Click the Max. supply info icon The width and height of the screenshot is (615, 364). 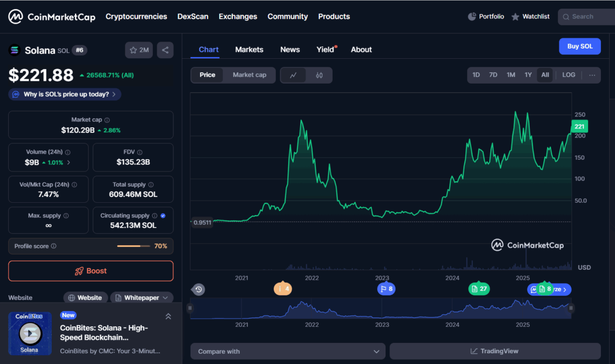[66, 216]
